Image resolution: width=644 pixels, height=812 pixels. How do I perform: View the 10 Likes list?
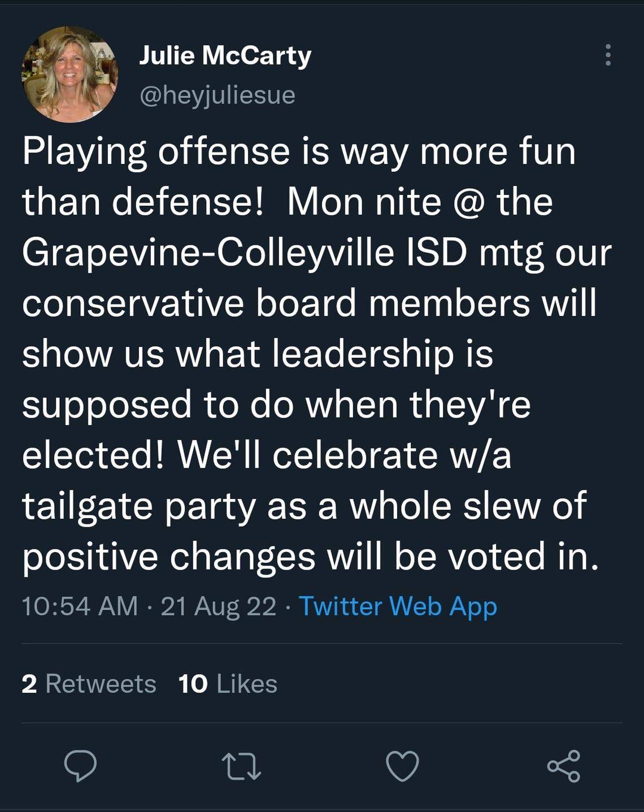pyautogui.click(x=228, y=684)
